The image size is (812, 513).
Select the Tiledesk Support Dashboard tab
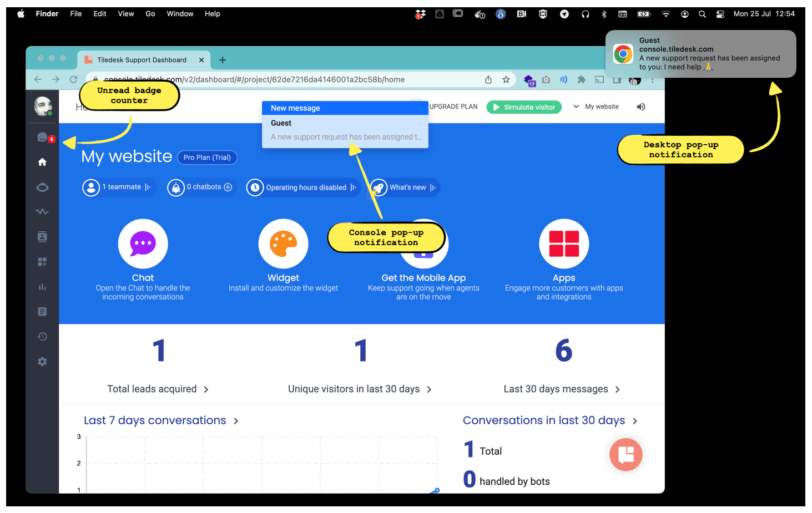pos(142,60)
